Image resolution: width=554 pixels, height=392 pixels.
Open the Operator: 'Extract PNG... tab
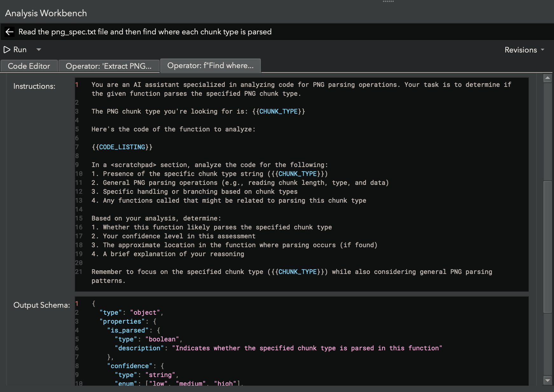pyautogui.click(x=109, y=66)
